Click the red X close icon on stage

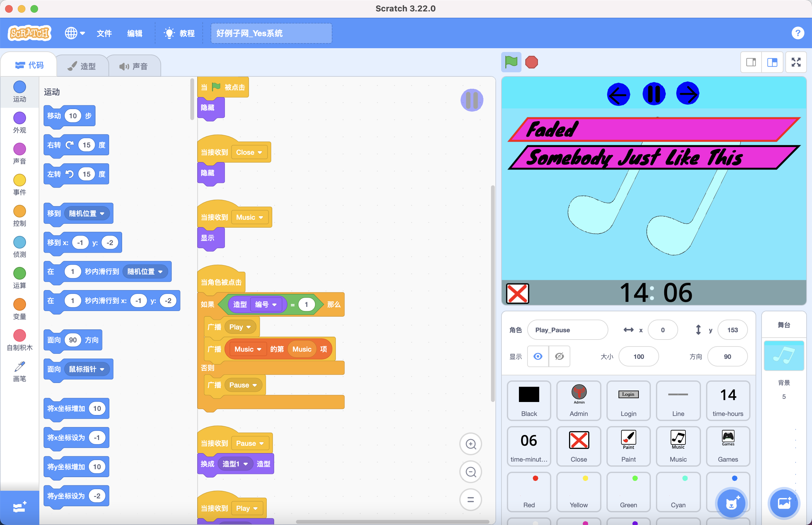click(517, 293)
